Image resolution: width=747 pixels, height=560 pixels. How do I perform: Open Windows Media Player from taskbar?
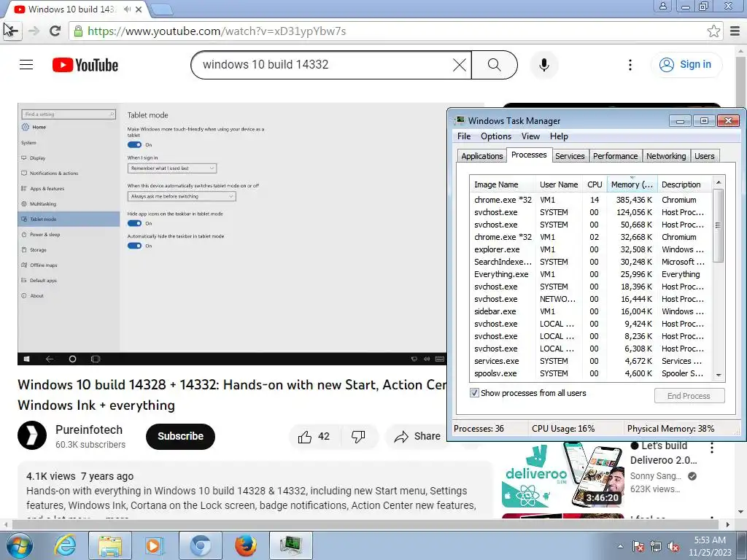(153, 545)
